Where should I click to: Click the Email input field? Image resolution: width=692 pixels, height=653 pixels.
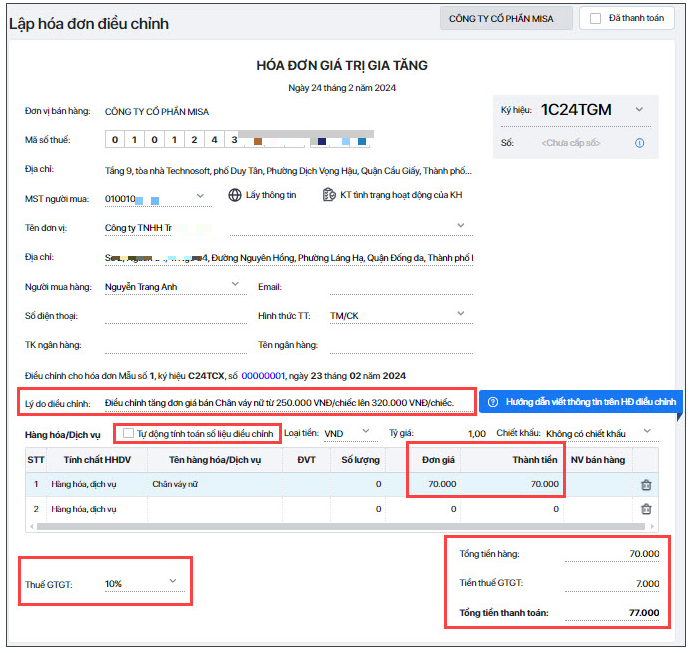(401, 287)
